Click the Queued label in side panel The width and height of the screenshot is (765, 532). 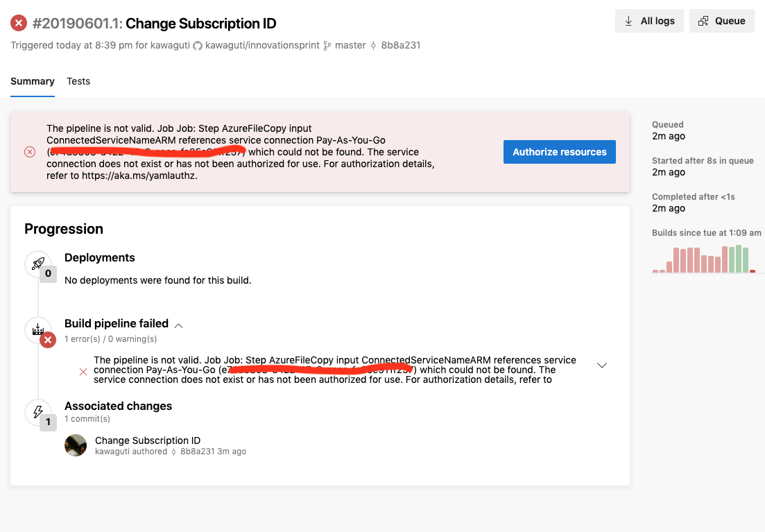[667, 124]
